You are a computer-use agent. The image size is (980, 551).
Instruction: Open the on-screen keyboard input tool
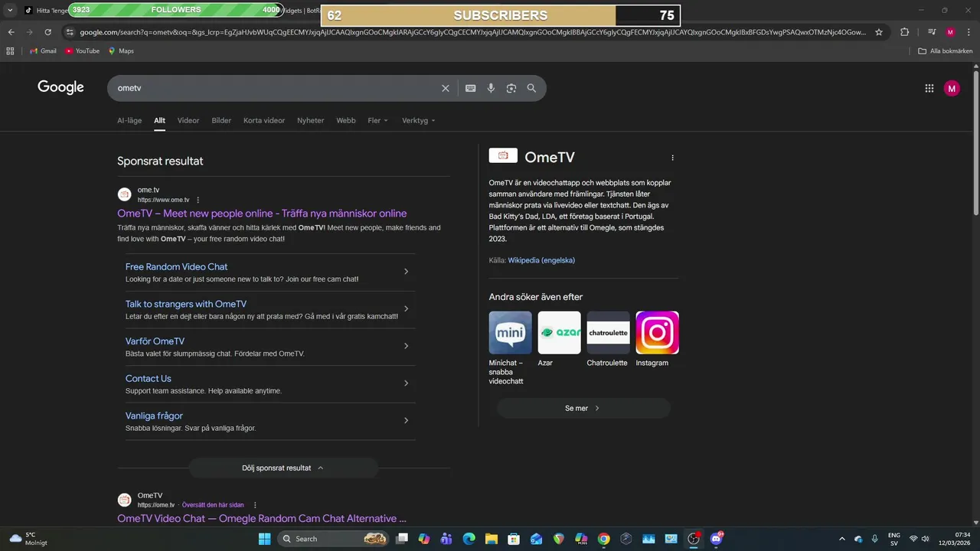click(471, 88)
